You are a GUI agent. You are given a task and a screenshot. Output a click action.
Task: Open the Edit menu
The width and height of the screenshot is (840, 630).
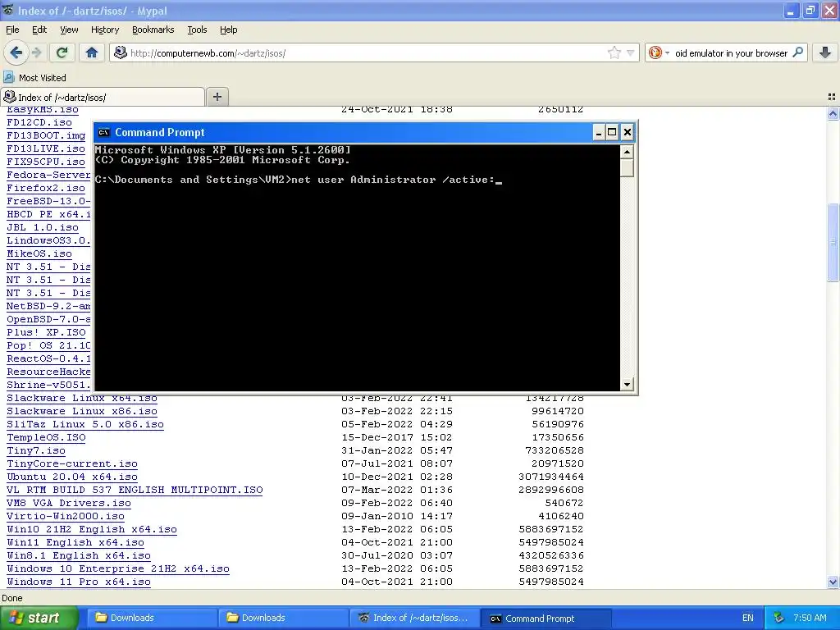39,30
